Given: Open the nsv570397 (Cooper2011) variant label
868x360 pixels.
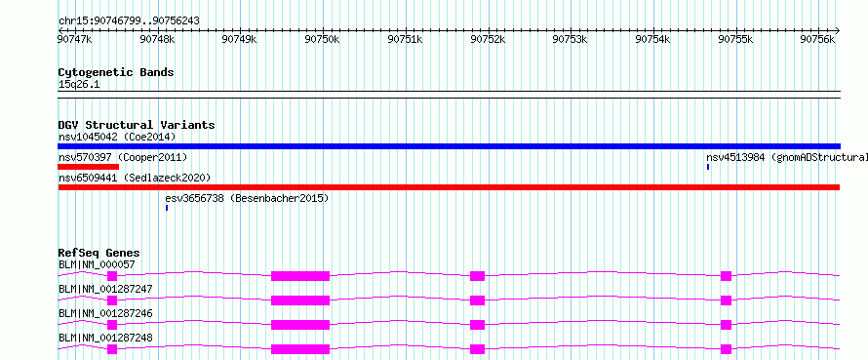Looking at the screenshot, I should click(x=123, y=158).
